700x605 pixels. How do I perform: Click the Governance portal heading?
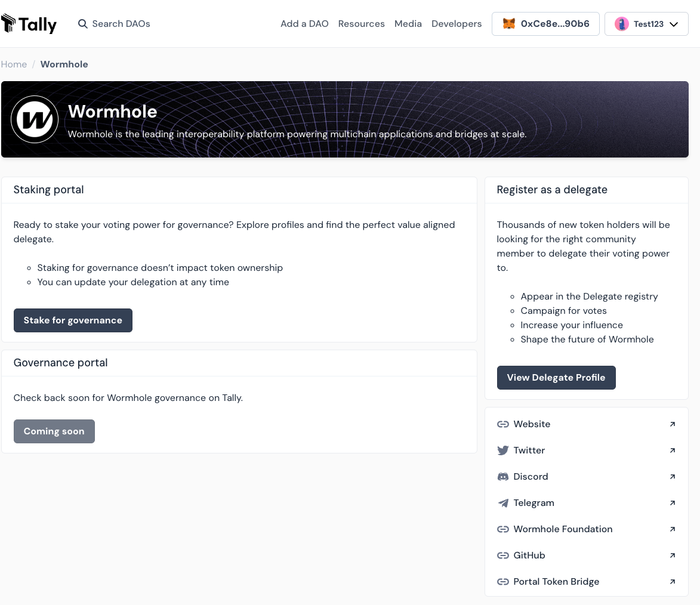[x=60, y=363]
